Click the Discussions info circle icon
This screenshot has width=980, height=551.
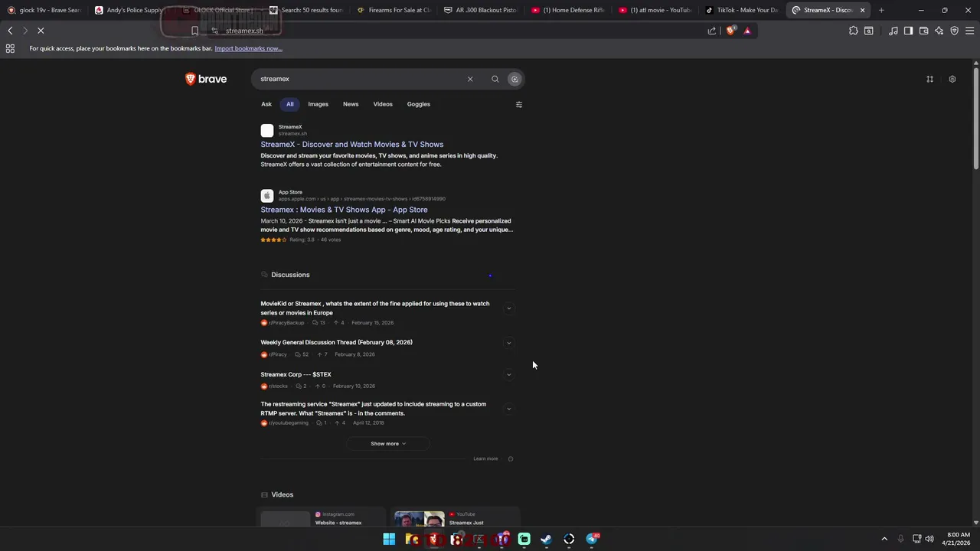click(x=511, y=459)
